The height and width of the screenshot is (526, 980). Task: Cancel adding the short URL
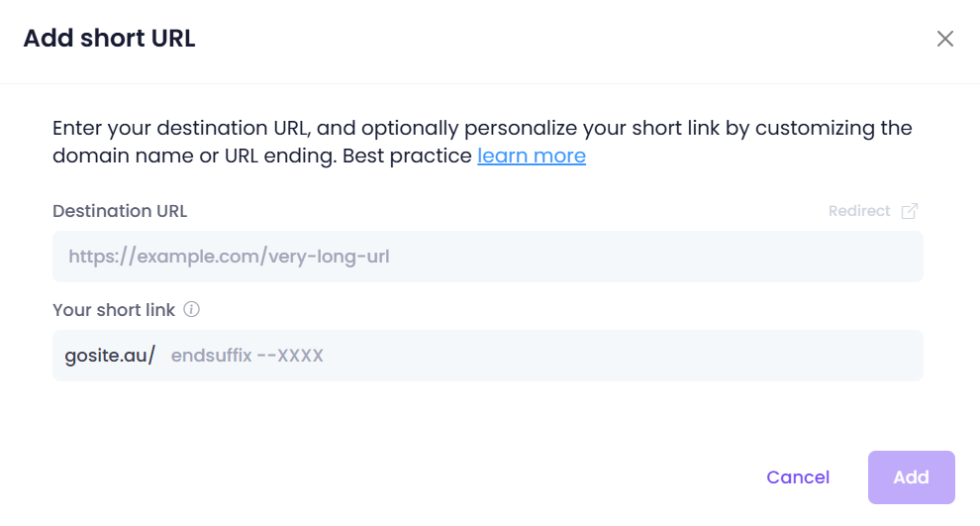click(798, 477)
